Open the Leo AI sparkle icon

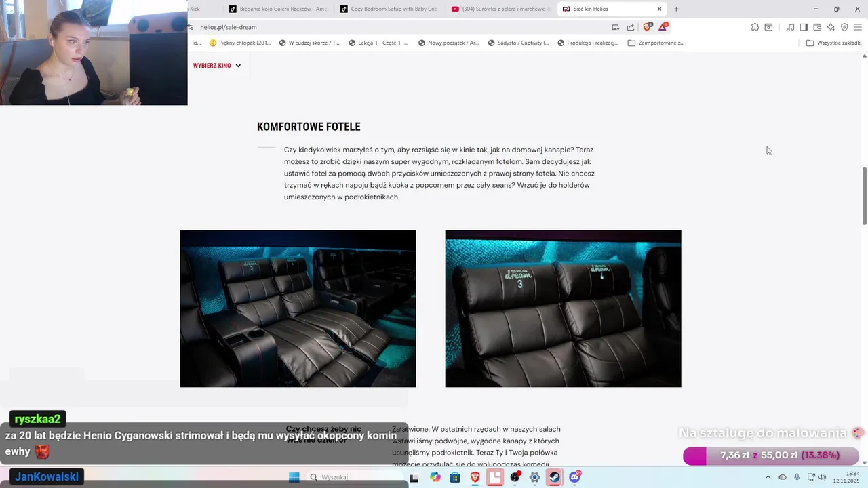[x=831, y=27]
